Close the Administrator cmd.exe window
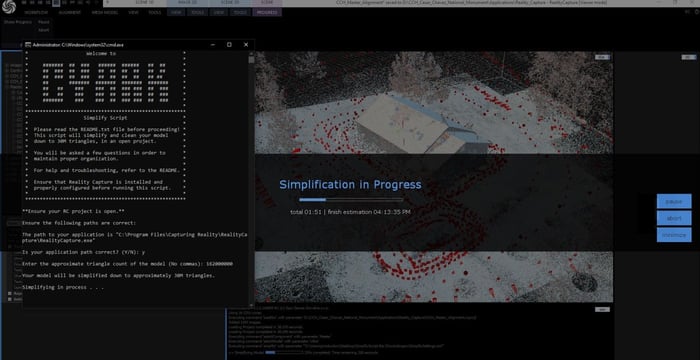The image size is (700, 360). coord(246,45)
